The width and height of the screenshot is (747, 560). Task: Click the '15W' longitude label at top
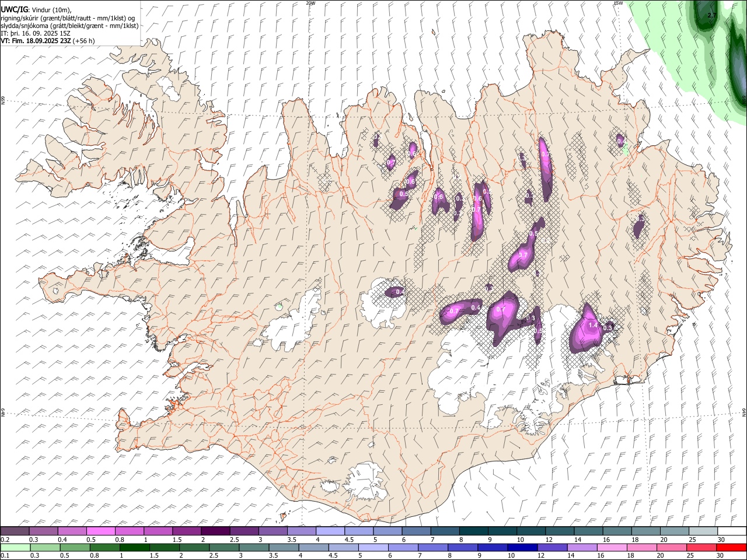tap(619, 3)
